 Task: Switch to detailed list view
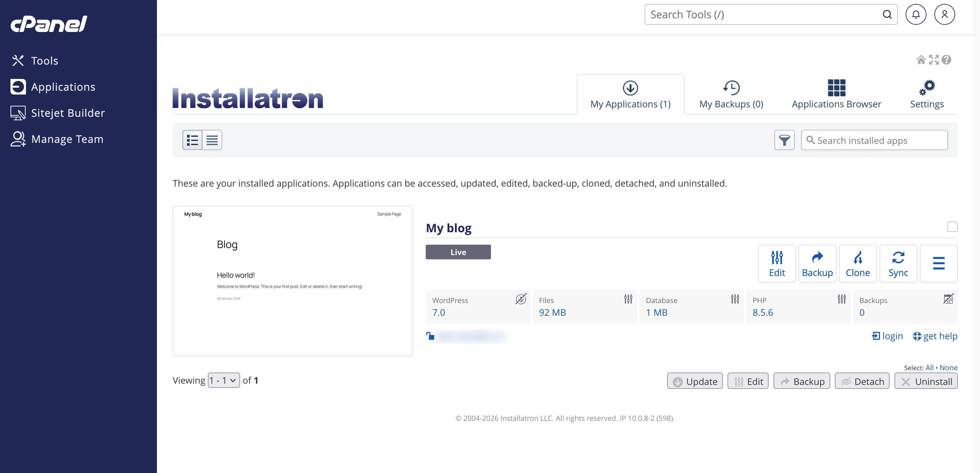click(x=192, y=140)
